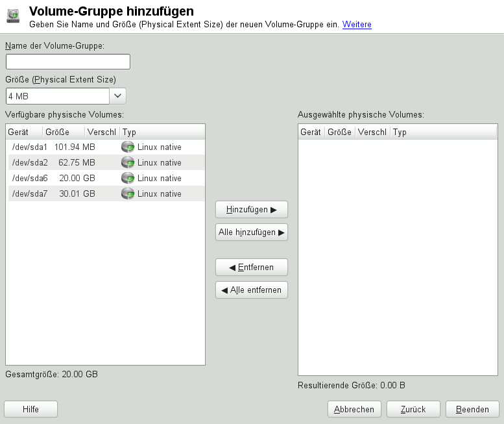Image resolution: width=504 pixels, height=424 pixels.
Task: Sort available volumes by Typ column
Action: coord(162,132)
